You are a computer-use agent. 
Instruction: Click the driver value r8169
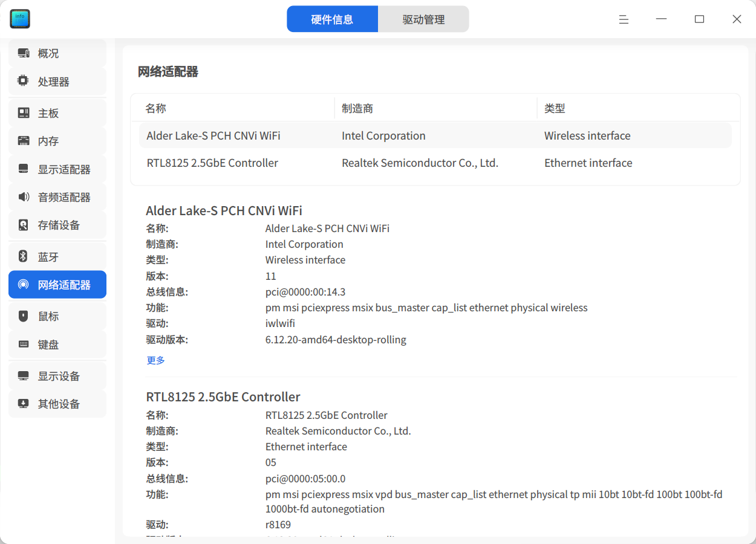278,525
